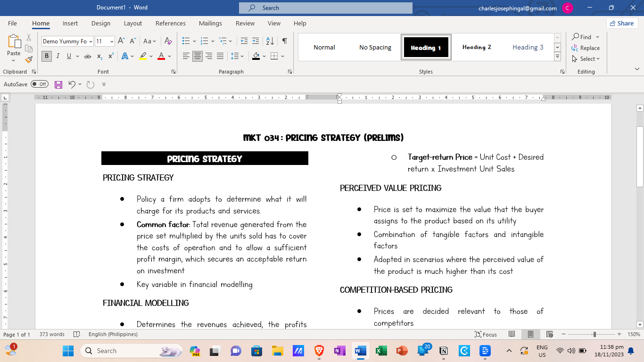Clear all formatting with eraser icon
This screenshot has width=644, height=362.
[x=168, y=41]
